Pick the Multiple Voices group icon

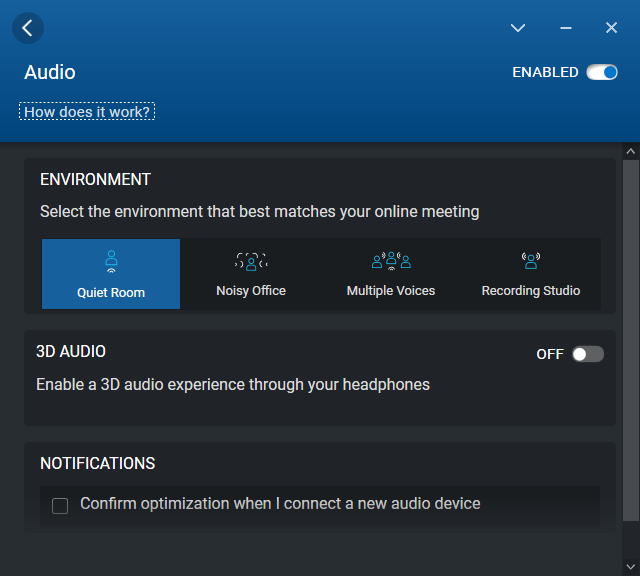(391, 261)
